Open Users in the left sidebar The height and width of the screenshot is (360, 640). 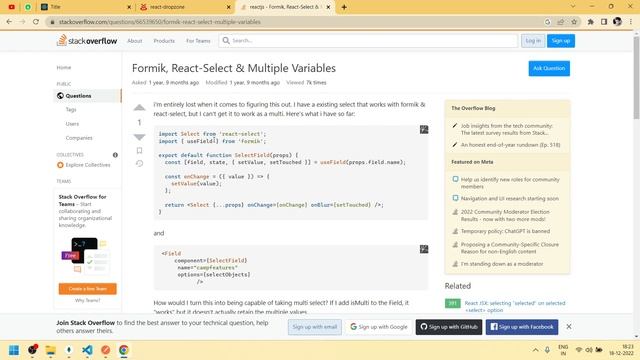pos(72,124)
